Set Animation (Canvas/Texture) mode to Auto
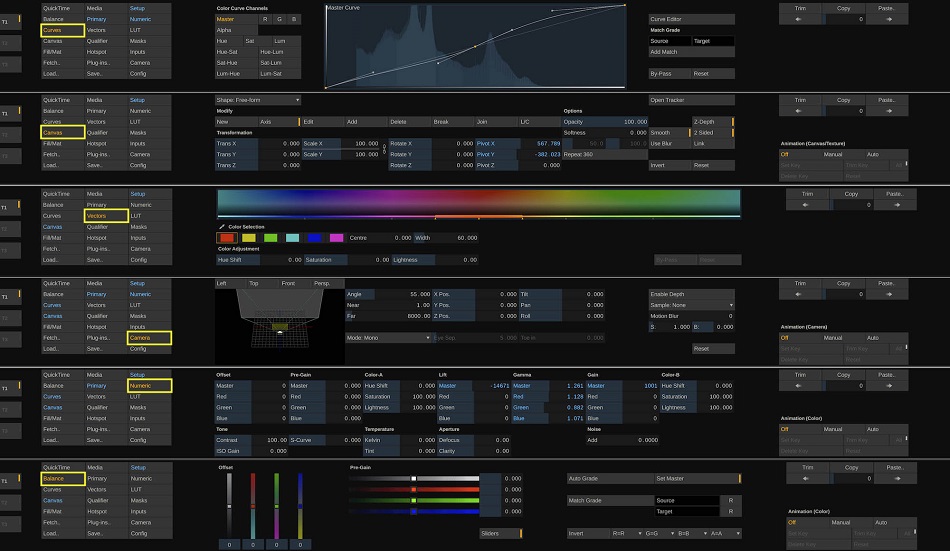 point(873,155)
